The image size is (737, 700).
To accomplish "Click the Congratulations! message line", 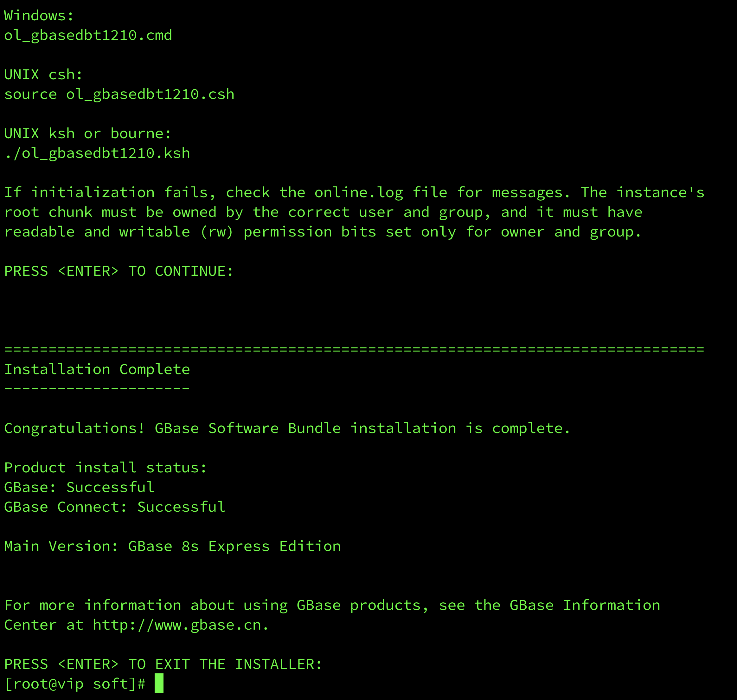I will 287,428.
